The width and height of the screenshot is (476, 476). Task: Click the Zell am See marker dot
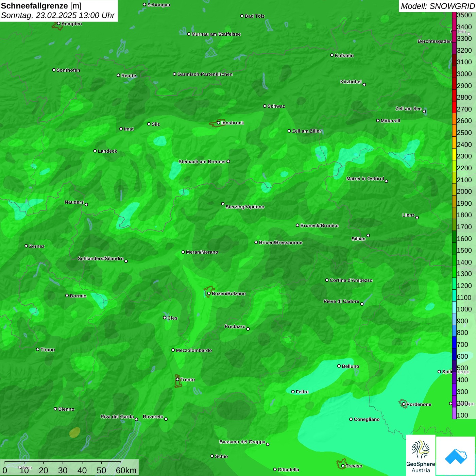[424, 112]
